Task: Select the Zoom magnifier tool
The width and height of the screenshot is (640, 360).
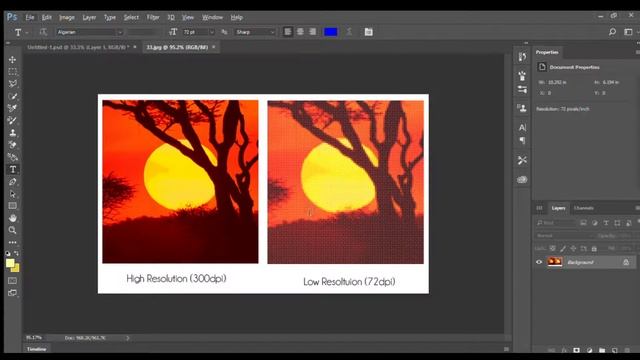Action: point(13,230)
